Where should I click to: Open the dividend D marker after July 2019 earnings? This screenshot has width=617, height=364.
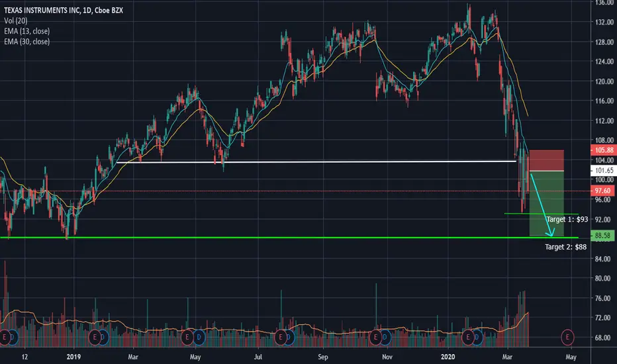click(289, 338)
